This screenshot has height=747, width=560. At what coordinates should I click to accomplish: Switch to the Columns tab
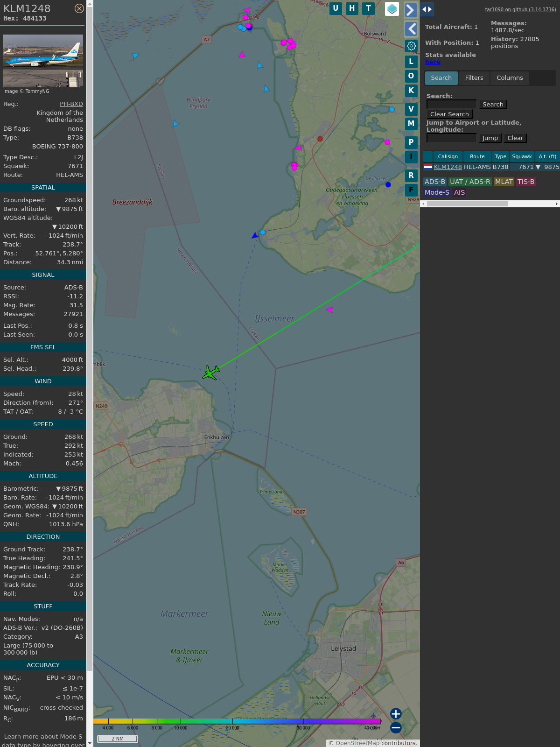pyautogui.click(x=510, y=78)
